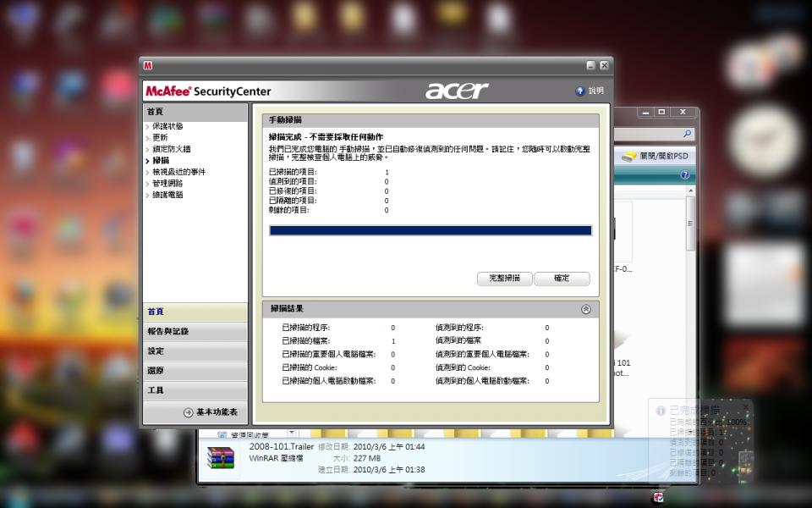Click the blue help icon in the Explorer window
Viewport: 812px width, 508px height.
pos(684,175)
